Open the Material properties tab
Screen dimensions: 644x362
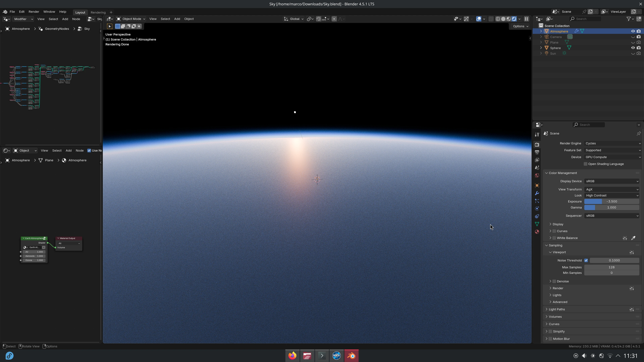click(537, 232)
